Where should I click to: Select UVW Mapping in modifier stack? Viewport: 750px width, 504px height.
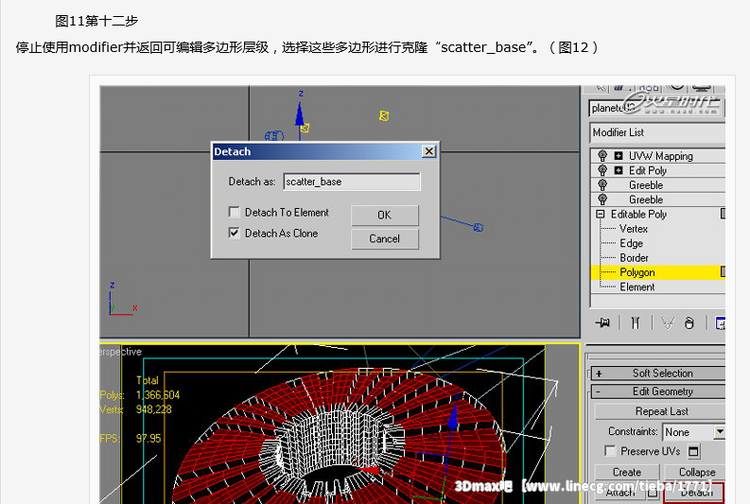(661, 156)
